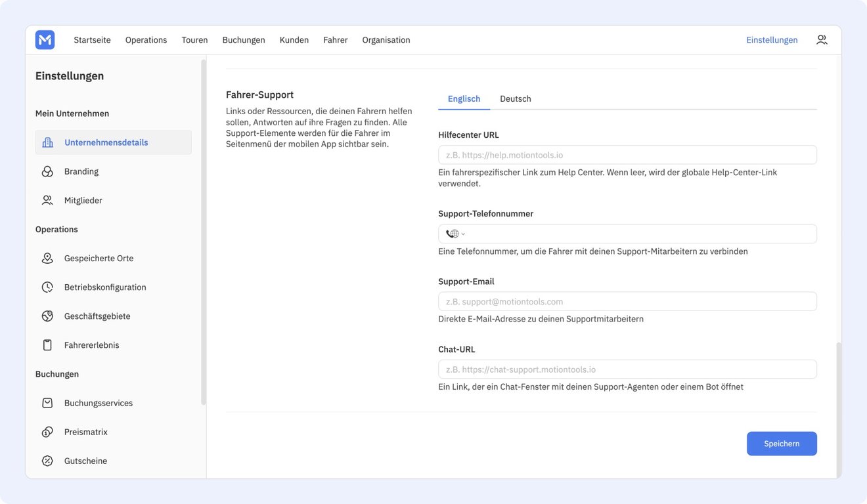
Task: Click the Buchungsservices bag icon
Action: pyautogui.click(x=47, y=403)
